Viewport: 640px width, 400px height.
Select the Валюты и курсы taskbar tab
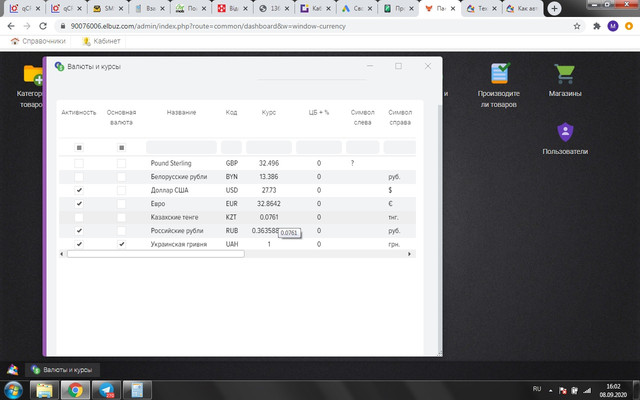point(62,370)
